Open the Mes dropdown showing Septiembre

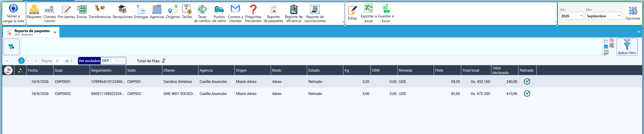coord(603,16)
